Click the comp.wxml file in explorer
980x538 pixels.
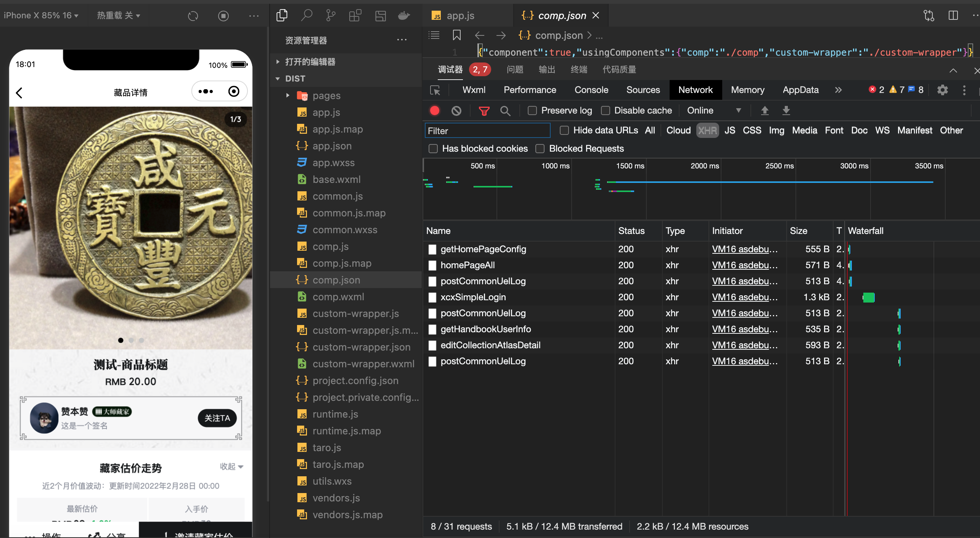(x=338, y=297)
